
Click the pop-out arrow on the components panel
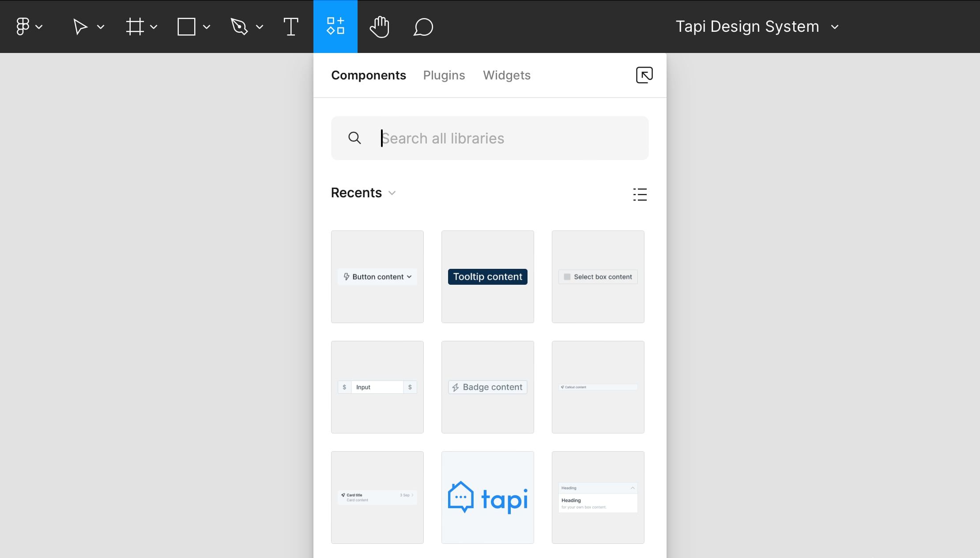click(645, 75)
